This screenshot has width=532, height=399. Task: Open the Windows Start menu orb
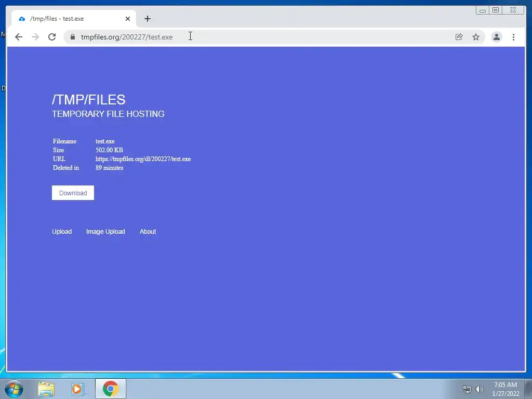pyautogui.click(x=14, y=389)
